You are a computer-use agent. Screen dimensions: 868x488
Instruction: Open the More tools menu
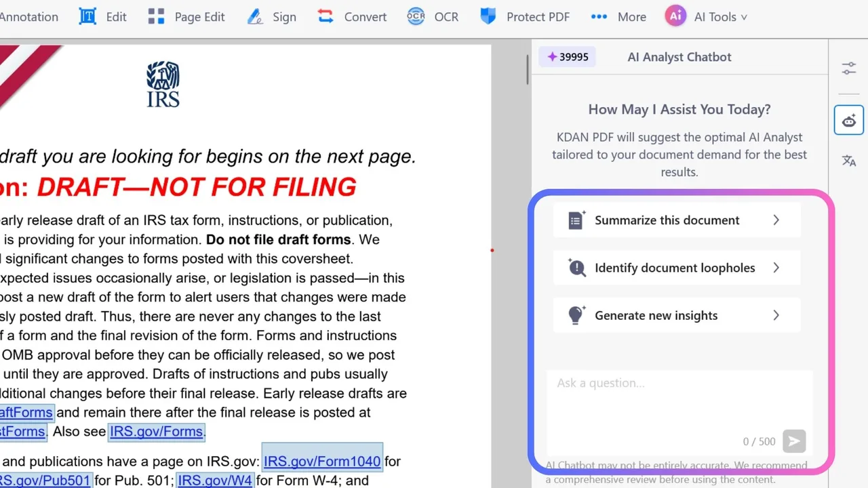(x=618, y=17)
